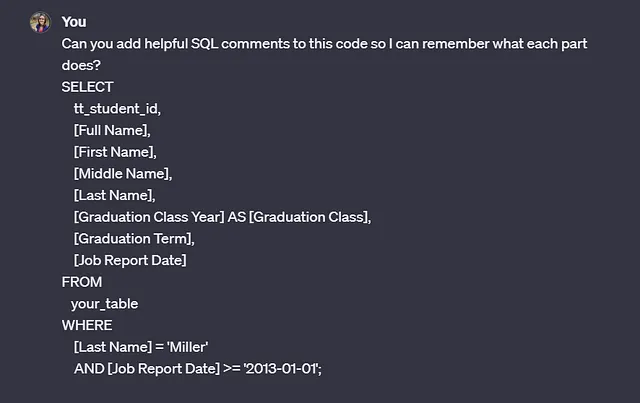
Task: Click the WHERE keyword line
Action: point(87,325)
